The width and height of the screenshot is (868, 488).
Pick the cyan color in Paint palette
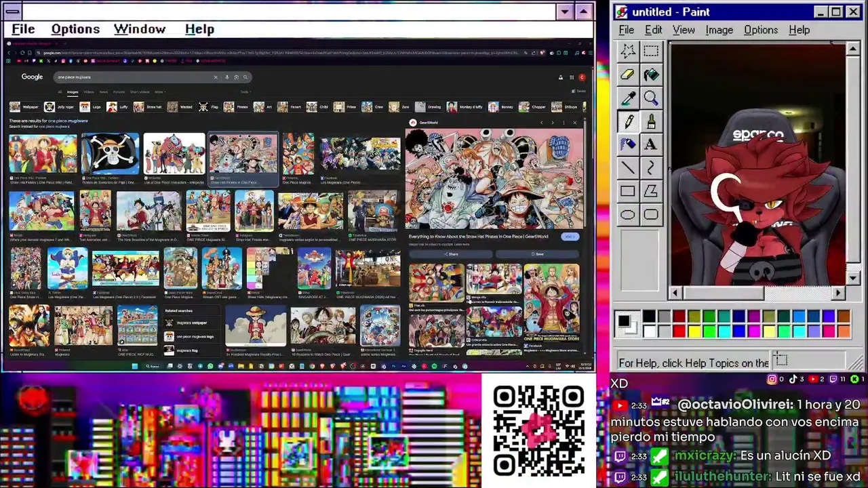(724, 331)
